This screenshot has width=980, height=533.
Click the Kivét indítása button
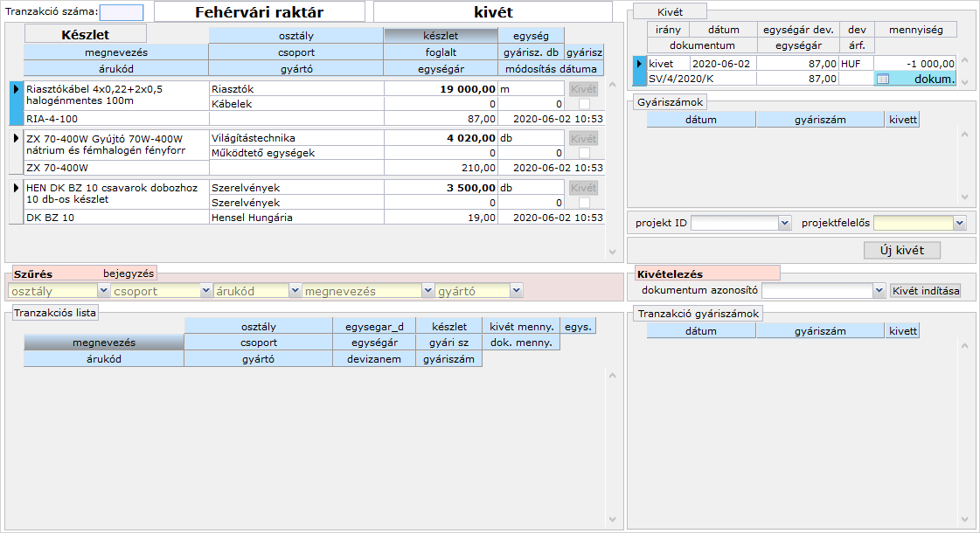coord(925,291)
